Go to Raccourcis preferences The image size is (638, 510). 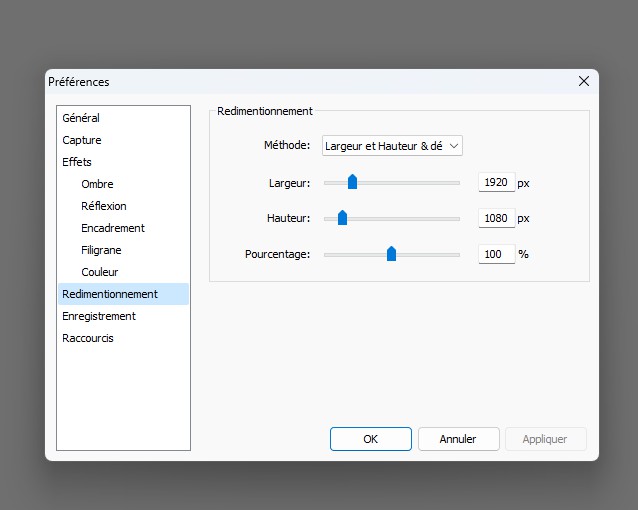[x=88, y=338]
